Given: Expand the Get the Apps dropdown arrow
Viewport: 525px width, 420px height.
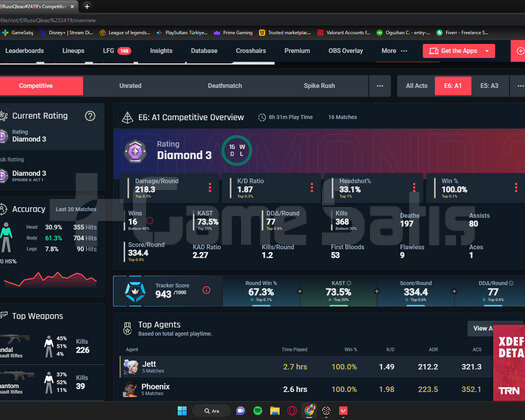Looking at the screenshot, I should coord(487,51).
